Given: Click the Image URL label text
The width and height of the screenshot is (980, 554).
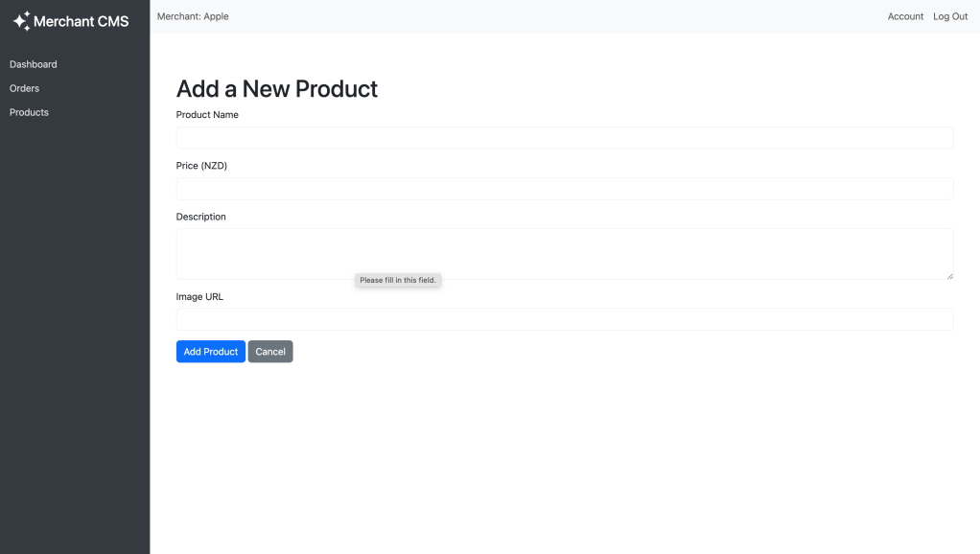Looking at the screenshot, I should tap(199, 297).
